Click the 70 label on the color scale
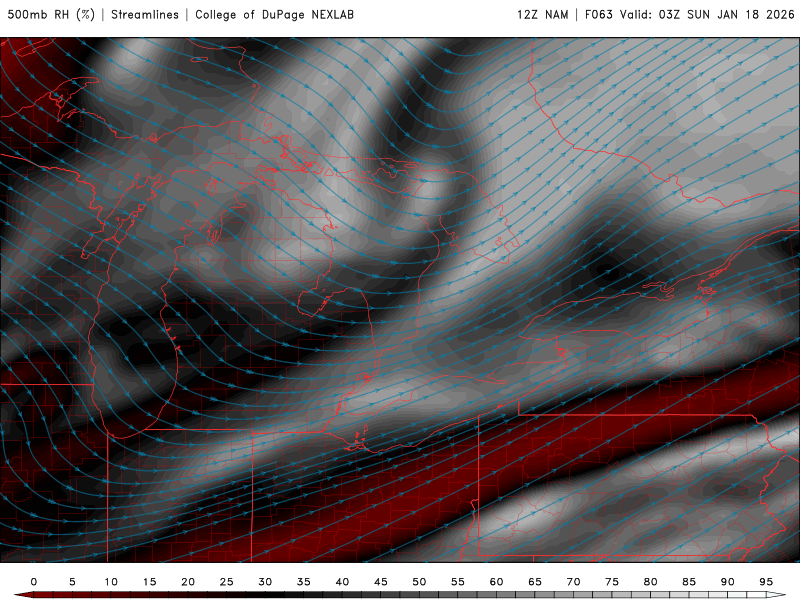Viewport: 800px width, 600px height. [573, 582]
